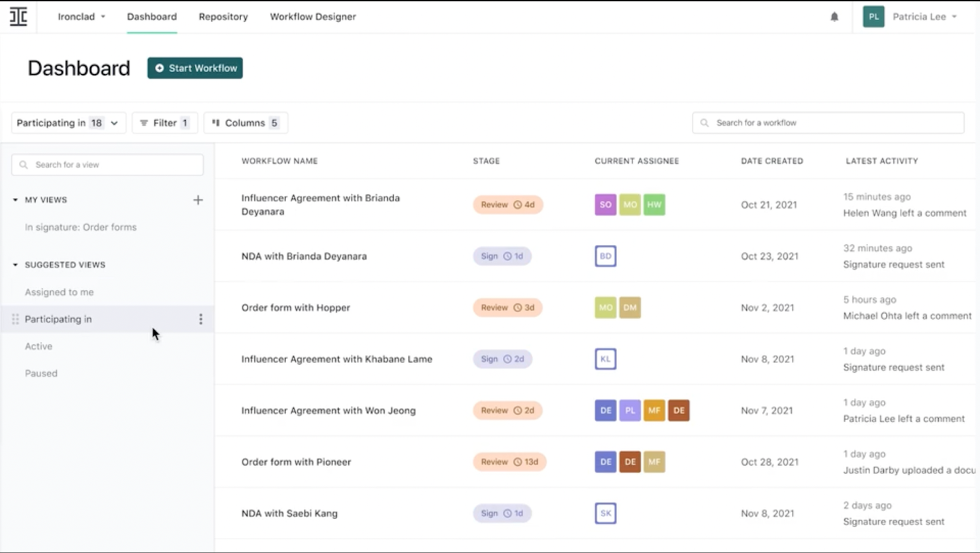Open the Ironclad workspace dropdown
980x553 pixels.
81,17
